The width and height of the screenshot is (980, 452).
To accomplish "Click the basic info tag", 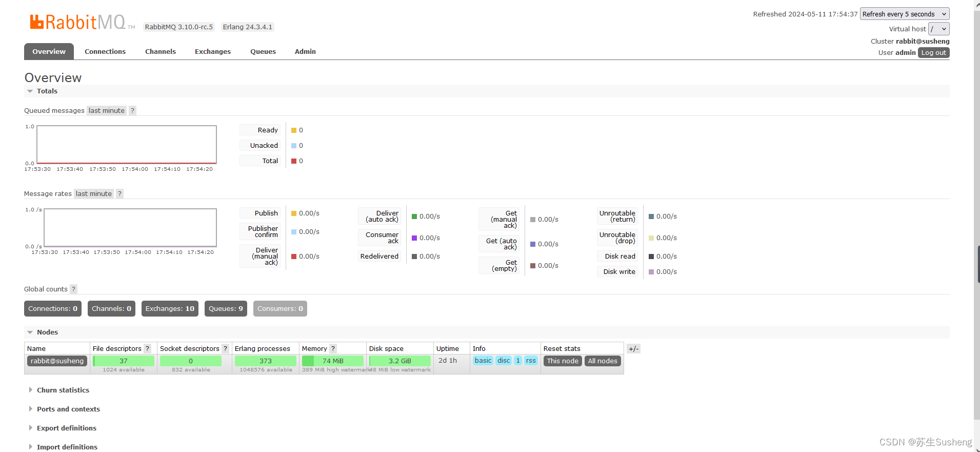I will pos(483,360).
